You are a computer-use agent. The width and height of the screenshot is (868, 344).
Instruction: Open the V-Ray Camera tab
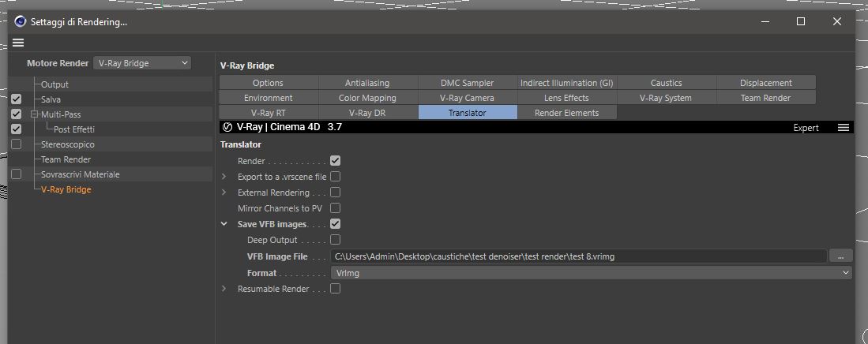(x=468, y=97)
